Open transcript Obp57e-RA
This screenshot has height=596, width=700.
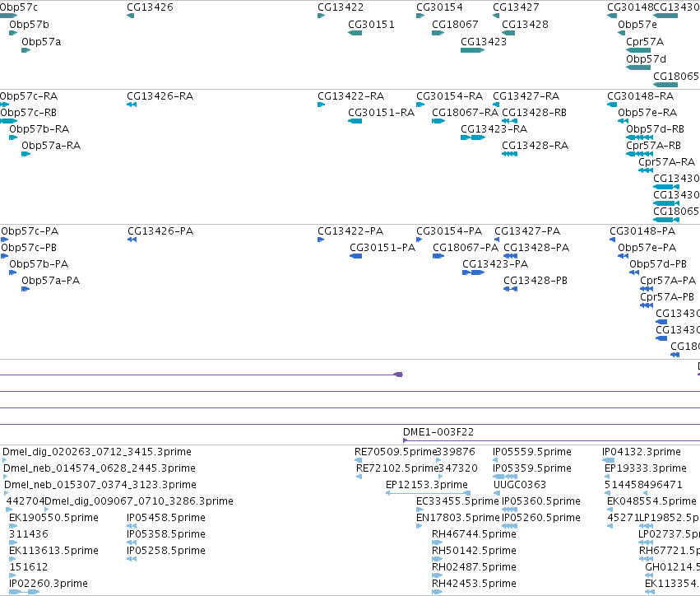pyautogui.click(x=647, y=113)
